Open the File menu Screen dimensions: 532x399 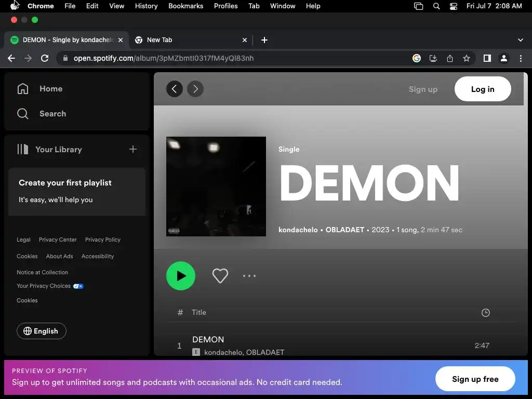(70, 6)
